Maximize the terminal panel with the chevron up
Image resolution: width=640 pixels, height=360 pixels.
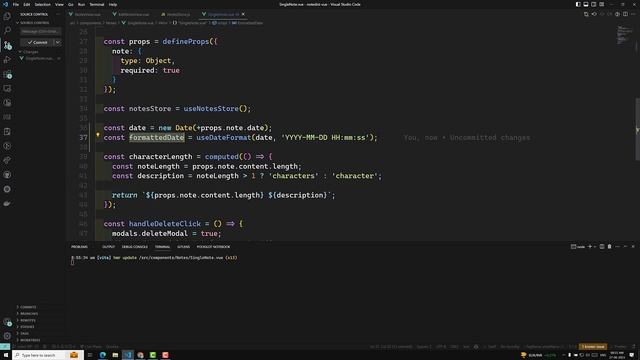pos(625,247)
